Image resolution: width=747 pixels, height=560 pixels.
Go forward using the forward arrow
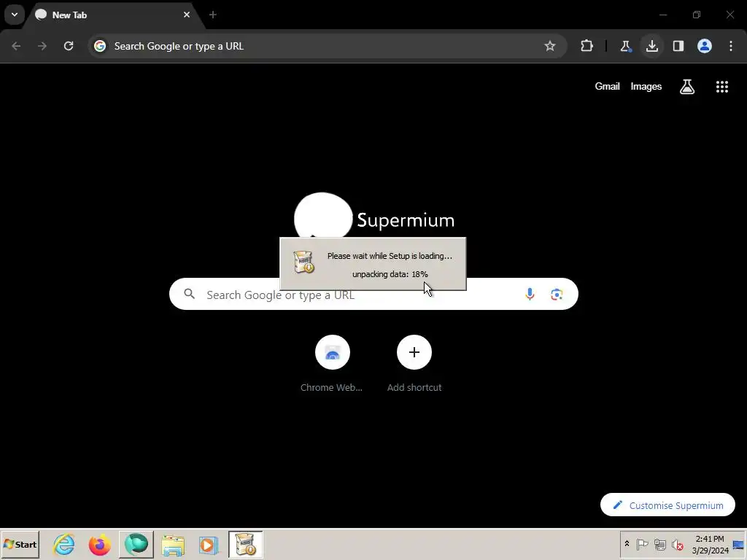[x=42, y=46]
